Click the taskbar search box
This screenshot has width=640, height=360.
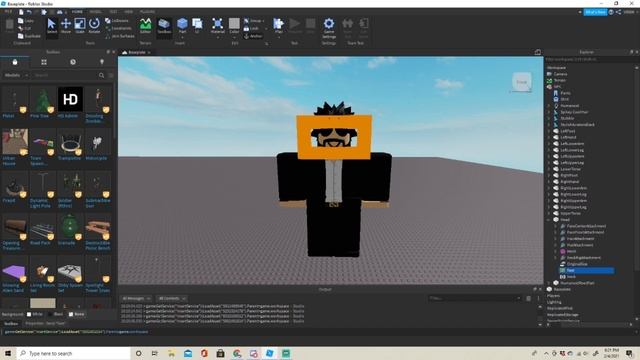click(73, 353)
